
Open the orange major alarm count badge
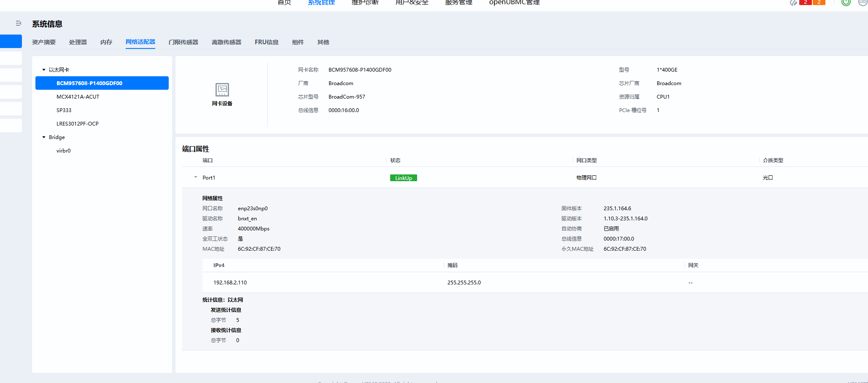(x=819, y=2)
